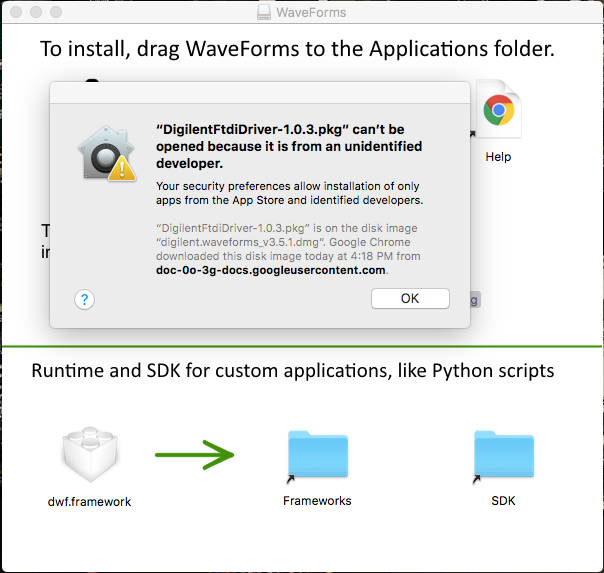Zoom the WaveForms window
The image size is (604, 573).
click(56, 12)
